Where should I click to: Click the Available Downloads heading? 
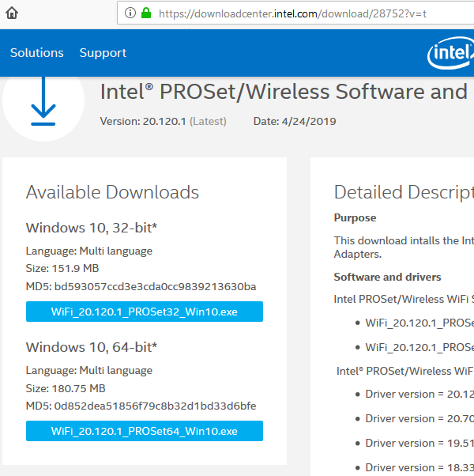(112, 192)
